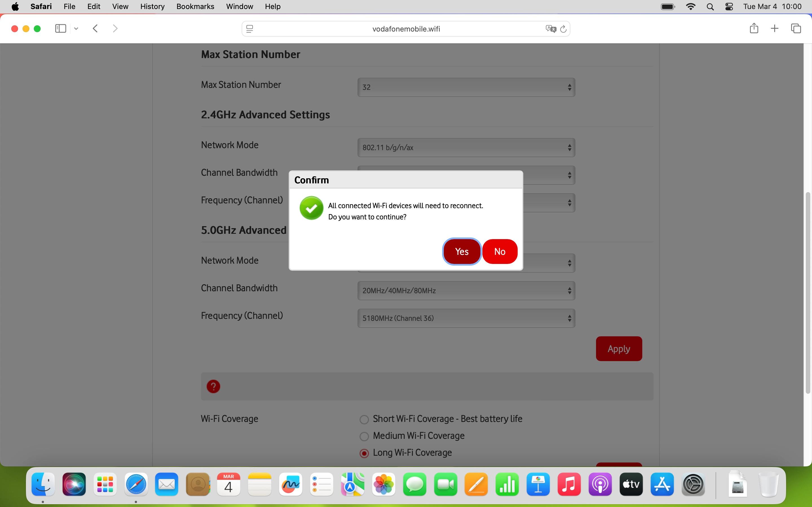812x507 pixels.
Task: Select Short Wi-Fi Coverage radio option
Action: pos(364,419)
